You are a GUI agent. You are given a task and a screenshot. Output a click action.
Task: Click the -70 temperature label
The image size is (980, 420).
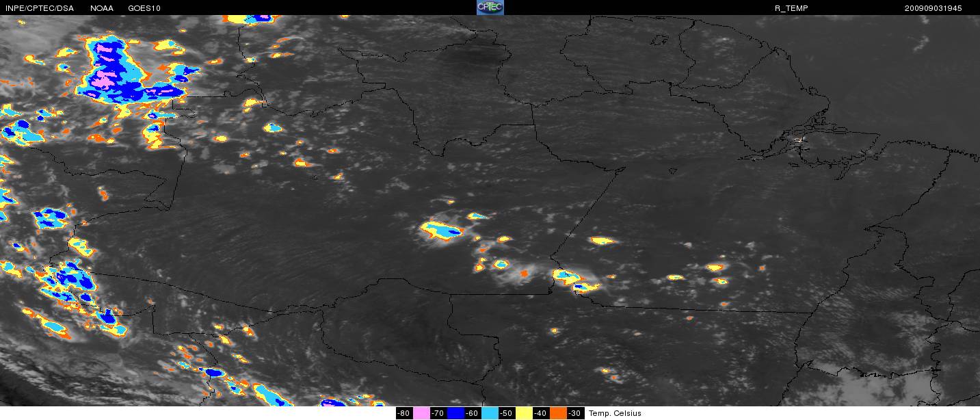pyautogui.click(x=438, y=413)
